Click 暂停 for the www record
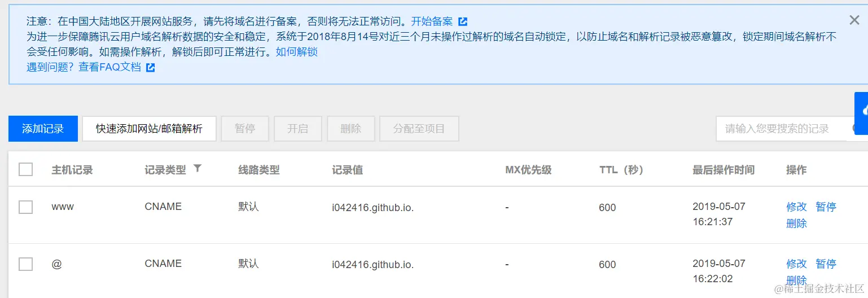 826,207
